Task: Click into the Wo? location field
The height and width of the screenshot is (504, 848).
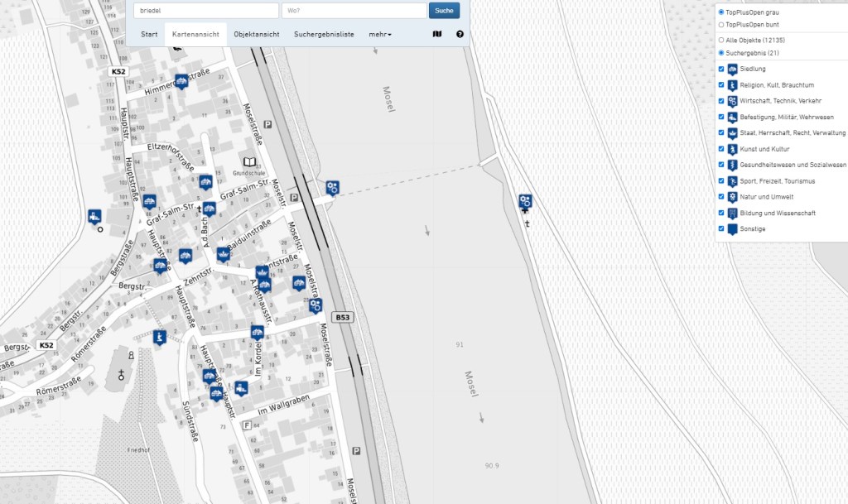Action: click(354, 11)
